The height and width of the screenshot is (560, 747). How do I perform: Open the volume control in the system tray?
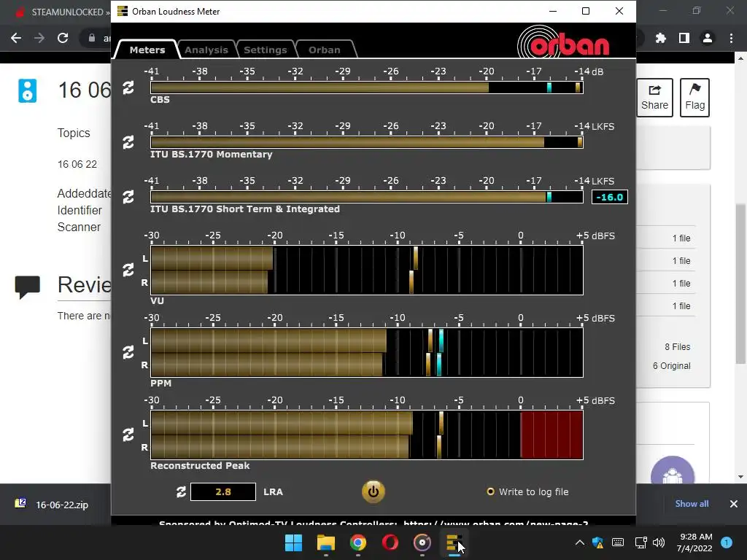point(659,542)
